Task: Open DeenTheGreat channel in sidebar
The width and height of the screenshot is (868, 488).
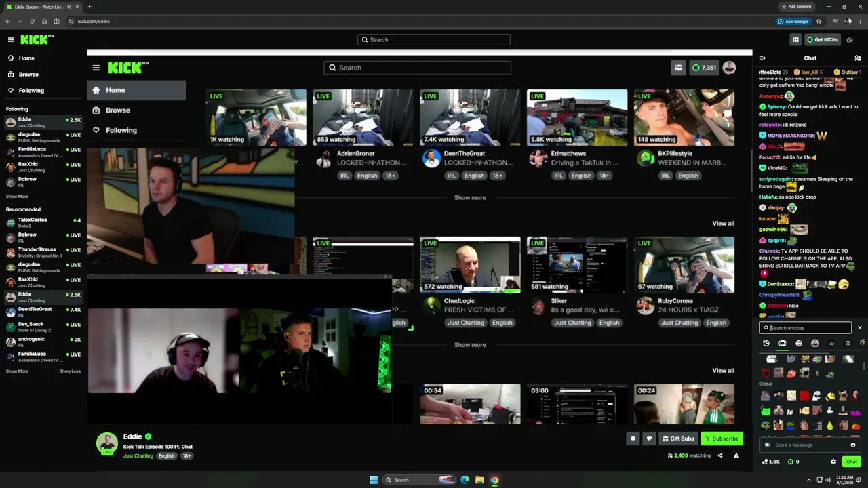Action: point(43,312)
